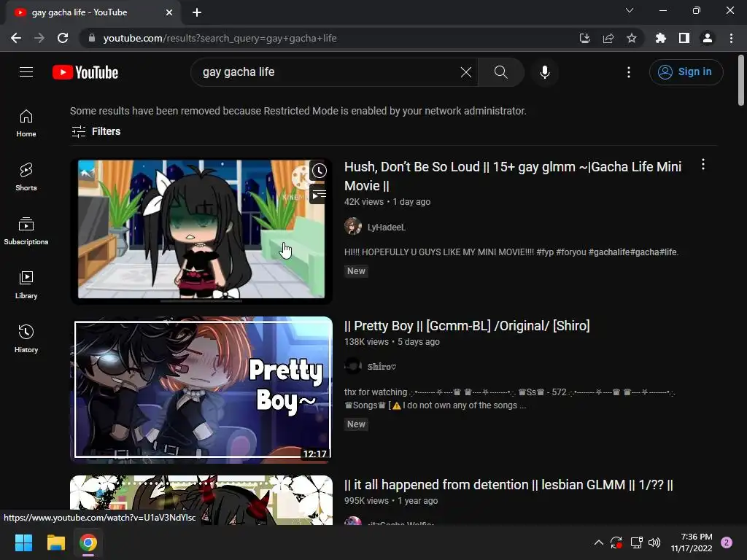Run search with magnifier button
This screenshot has height=560, width=747.
(x=500, y=72)
